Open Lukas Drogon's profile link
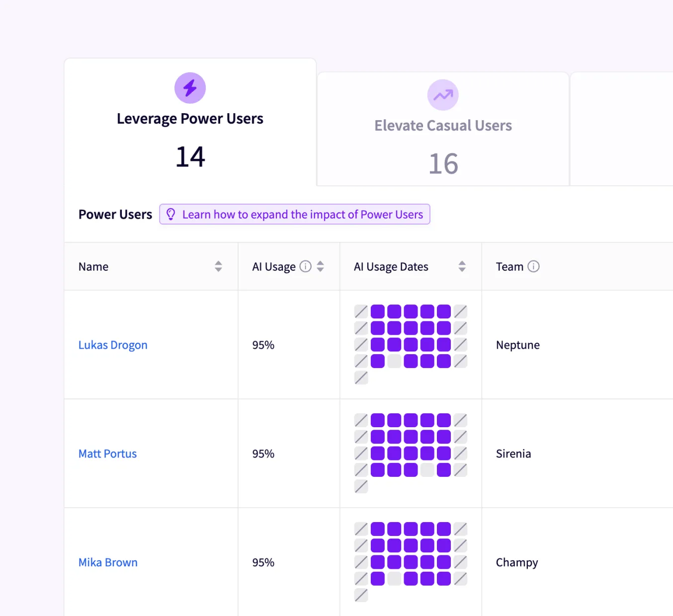 [113, 345]
